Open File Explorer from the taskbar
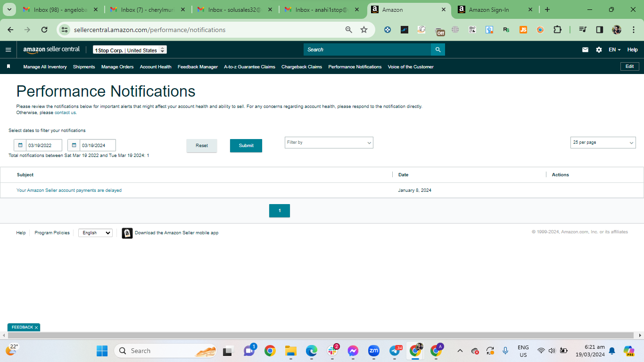The image size is (644, 362). (x=290, y=351)
